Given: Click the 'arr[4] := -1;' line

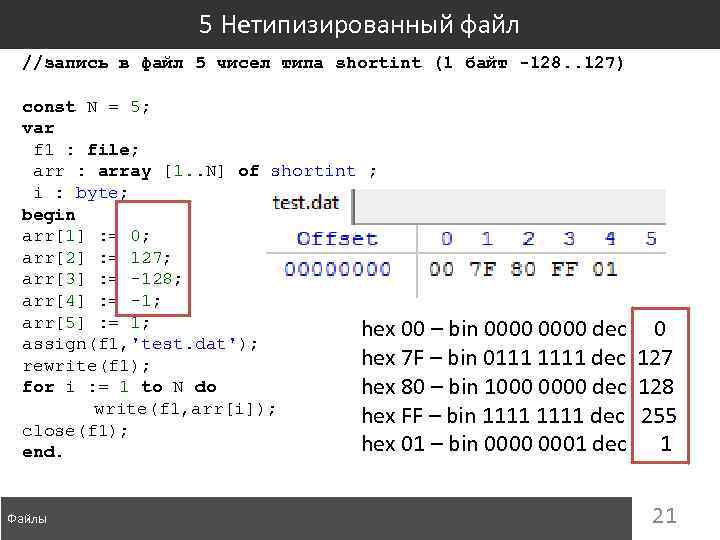Looking at the screenshot, I should click(x=91, y=301).
